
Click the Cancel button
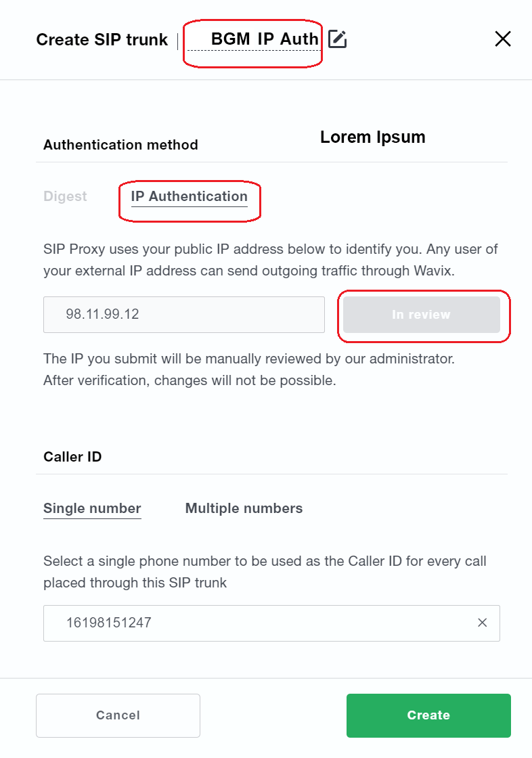pyautogui.click(x=118, y=715)
